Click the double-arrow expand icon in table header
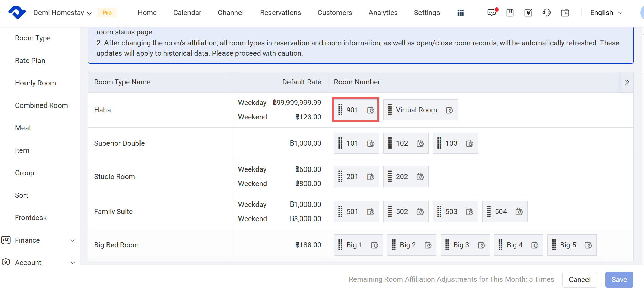This screenshot has height=293, width=644. pyautogui.click(x=627, y=82)
